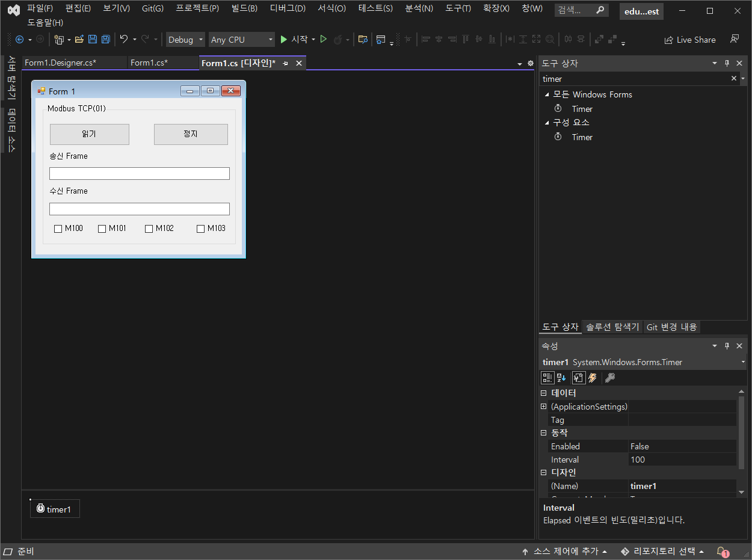This screenshot has width=752, height=560.
Task: Click the 송신 Frame text box
Action: (x=140, y=173)
